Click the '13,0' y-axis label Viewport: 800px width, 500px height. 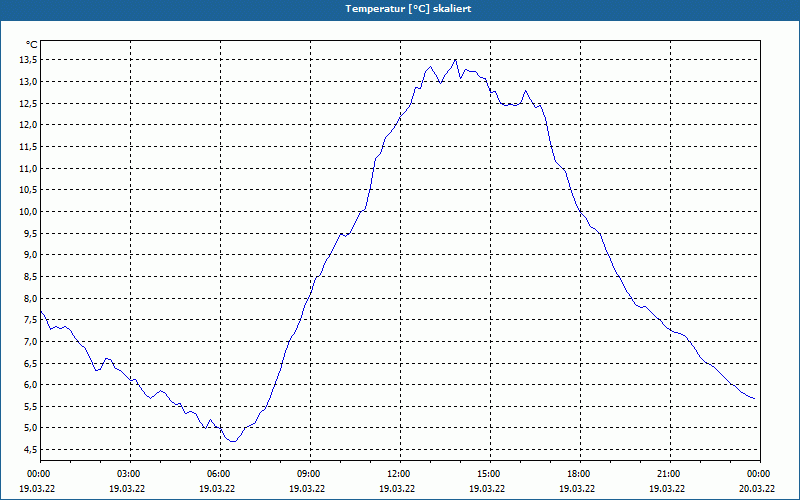pyautogui.click(x=29, y=82)
